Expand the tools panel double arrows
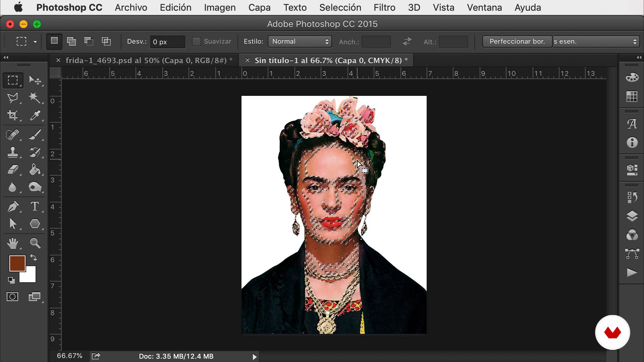The height and width of the screenshot is (362, 644). [6, 57]
